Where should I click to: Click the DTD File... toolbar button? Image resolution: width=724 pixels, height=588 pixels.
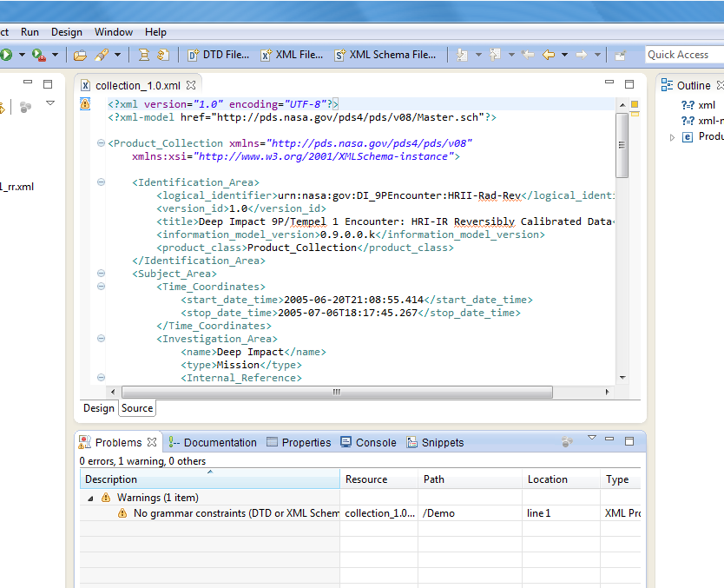click(219, 55)
